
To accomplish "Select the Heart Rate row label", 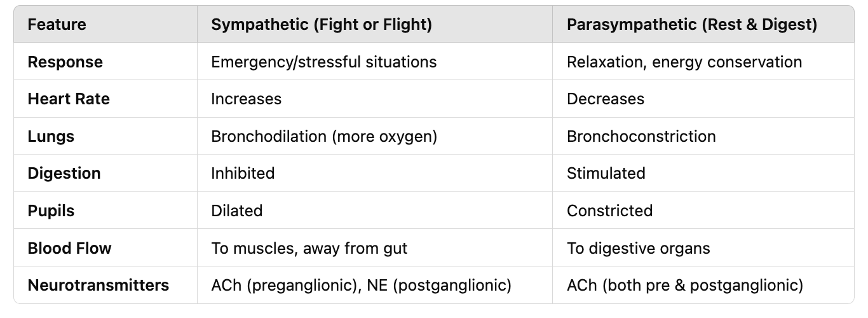I will [x=69, y=99].
